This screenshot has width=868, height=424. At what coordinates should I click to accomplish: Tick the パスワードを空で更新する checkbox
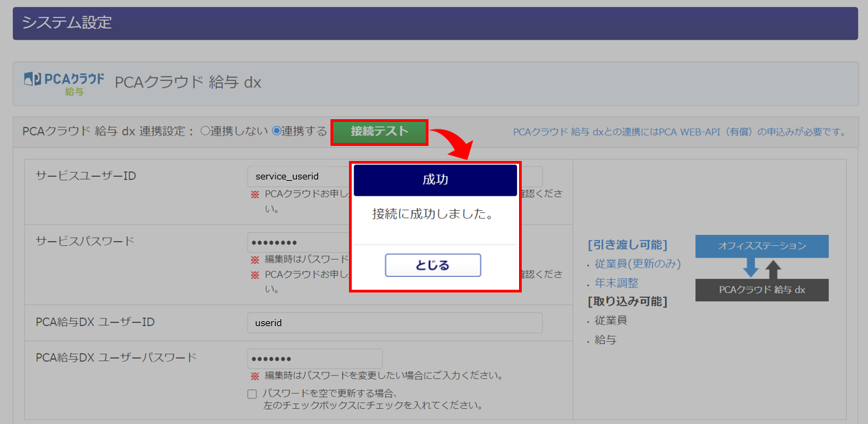click(253, 394)
